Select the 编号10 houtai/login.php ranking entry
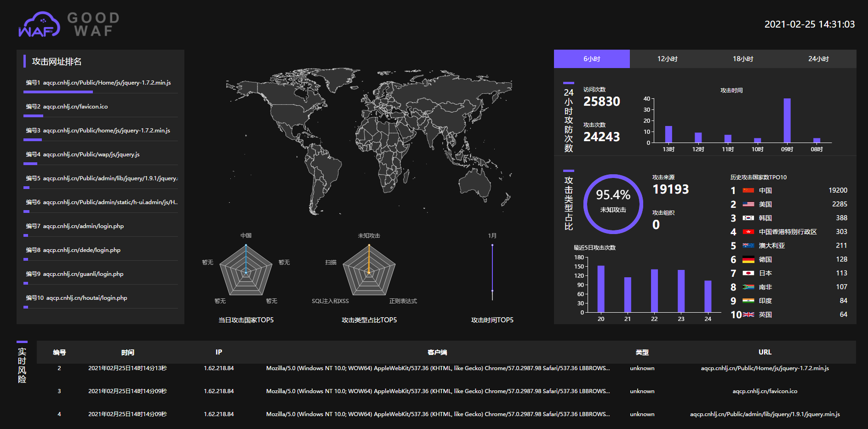868x429 pixels. [x=77, y=298]
